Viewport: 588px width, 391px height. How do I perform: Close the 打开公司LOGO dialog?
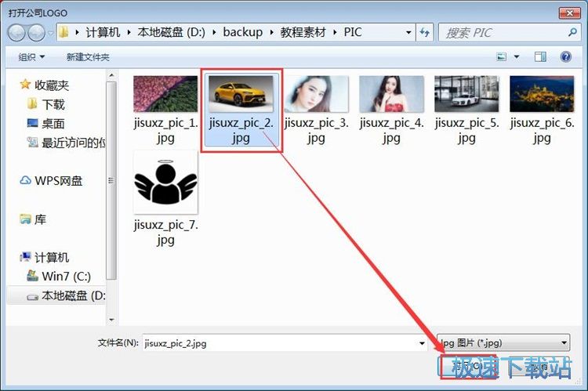click(569, 13)
